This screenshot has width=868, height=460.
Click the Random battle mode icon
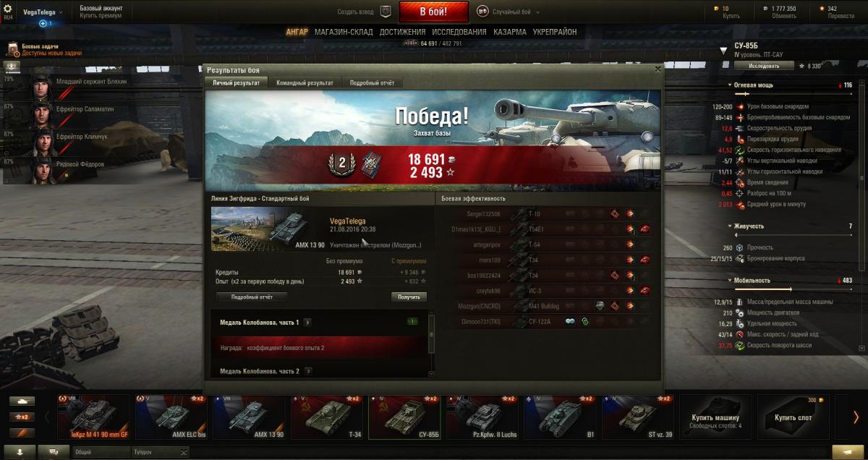pos(482,12)
